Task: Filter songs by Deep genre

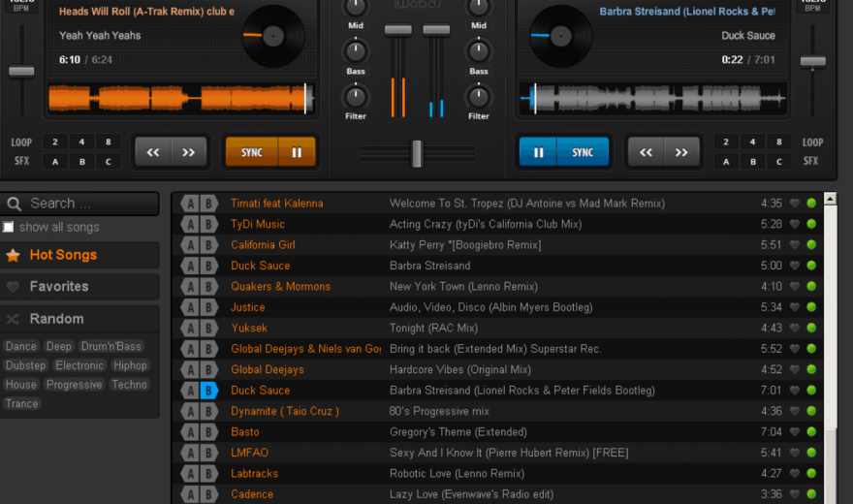Action: [x=59, y=346]
